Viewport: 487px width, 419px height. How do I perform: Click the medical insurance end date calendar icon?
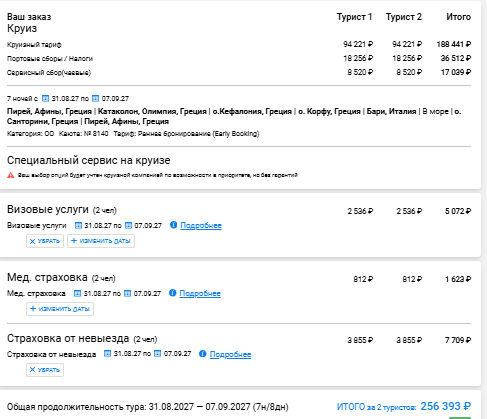click(x=127, y=293)
